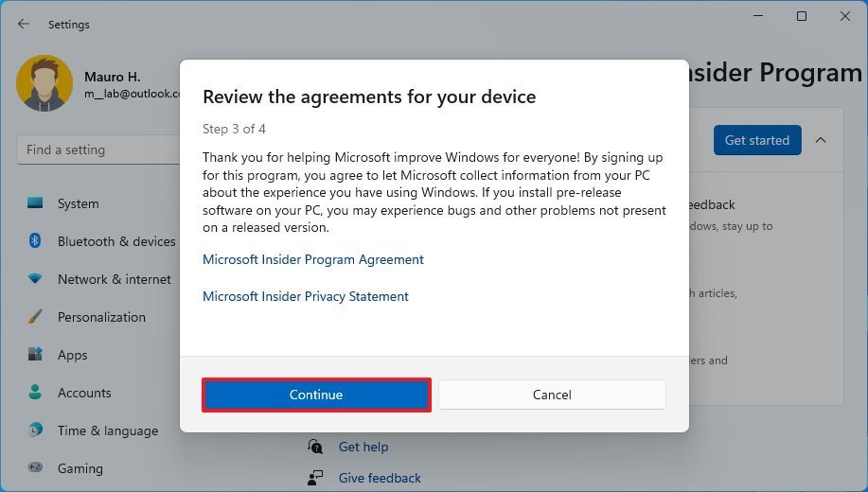The width and height of the screenshot is (868, 492).
Task: Select the System category label
Action: (x=78, y=203)
